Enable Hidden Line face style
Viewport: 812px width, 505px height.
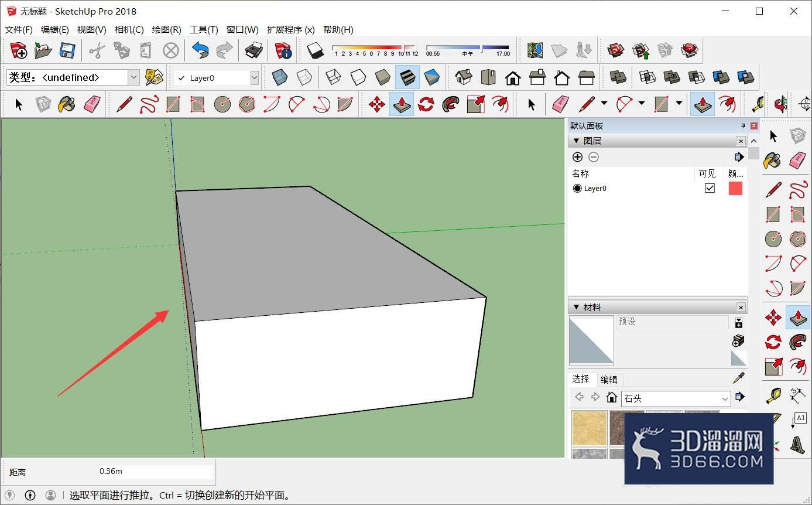tap(358, 77)
